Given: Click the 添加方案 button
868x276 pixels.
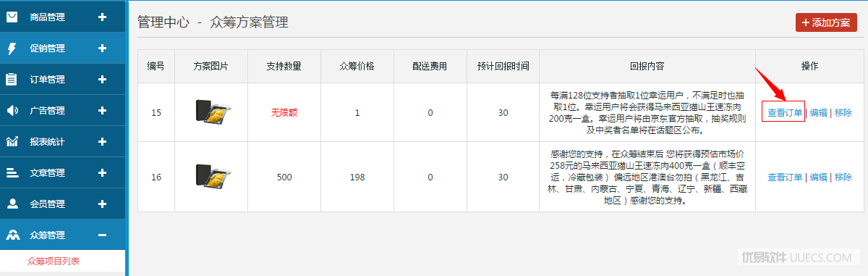Looking at the screenshot, I should pyautogui.click(x=826, y=22).
